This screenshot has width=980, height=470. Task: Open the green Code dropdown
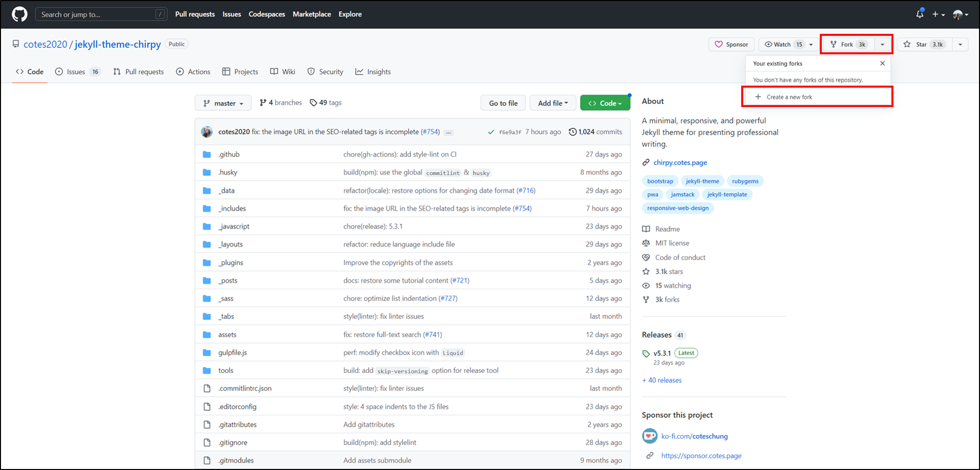pos(605,102)
